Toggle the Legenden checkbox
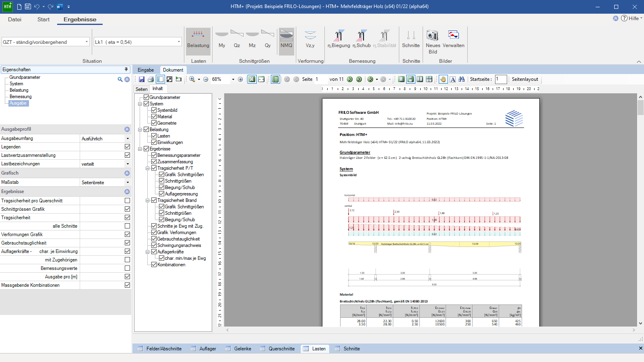The width and height of the screenshot is (644, 362). pos(127,147)
